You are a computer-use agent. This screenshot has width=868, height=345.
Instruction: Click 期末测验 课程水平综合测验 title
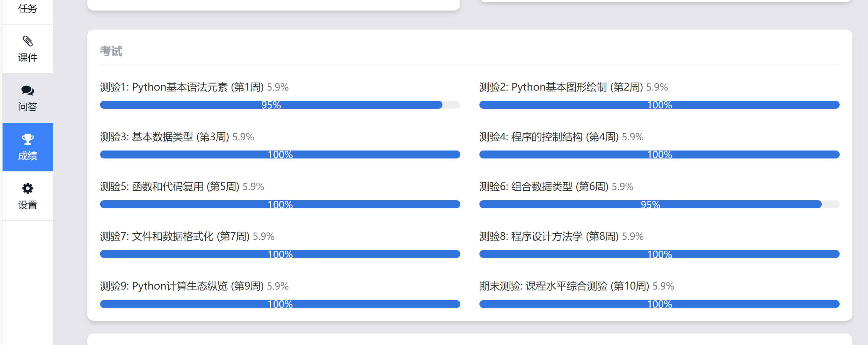564,286
